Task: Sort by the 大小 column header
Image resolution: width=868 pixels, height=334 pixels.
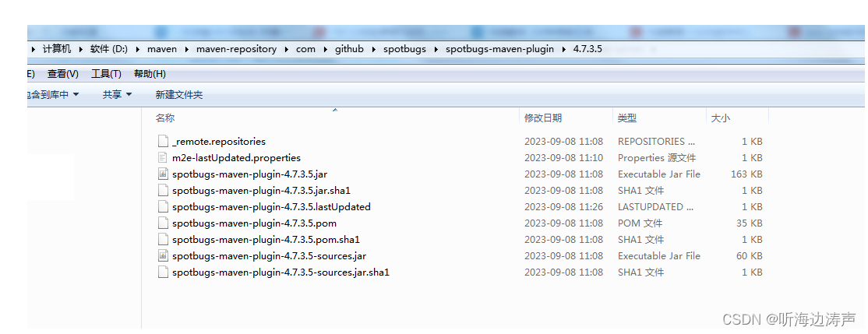Action: tap(720, 118)
